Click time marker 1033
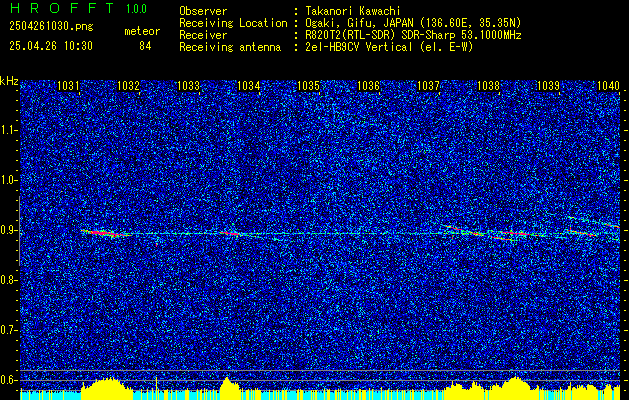This screenshot has width=629, height=400. pos(189,86)
